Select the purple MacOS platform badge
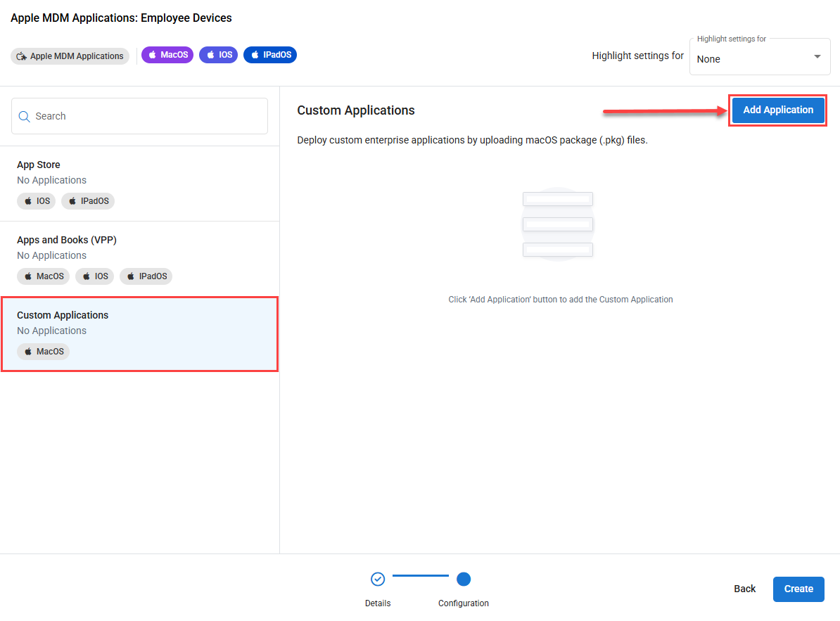The width and height of the screenshot is (840, 621). pos(167,55)
